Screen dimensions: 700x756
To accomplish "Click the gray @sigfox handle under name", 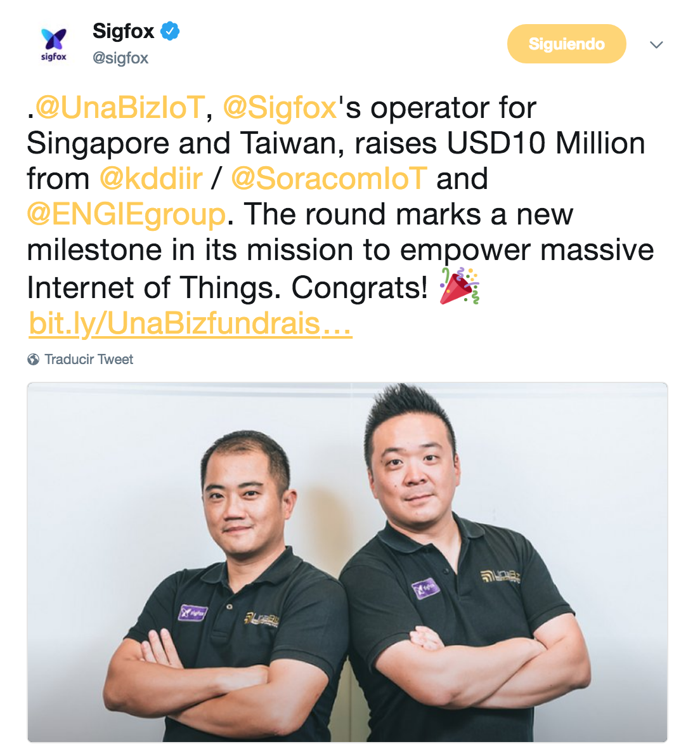I will tap(120, 58).
